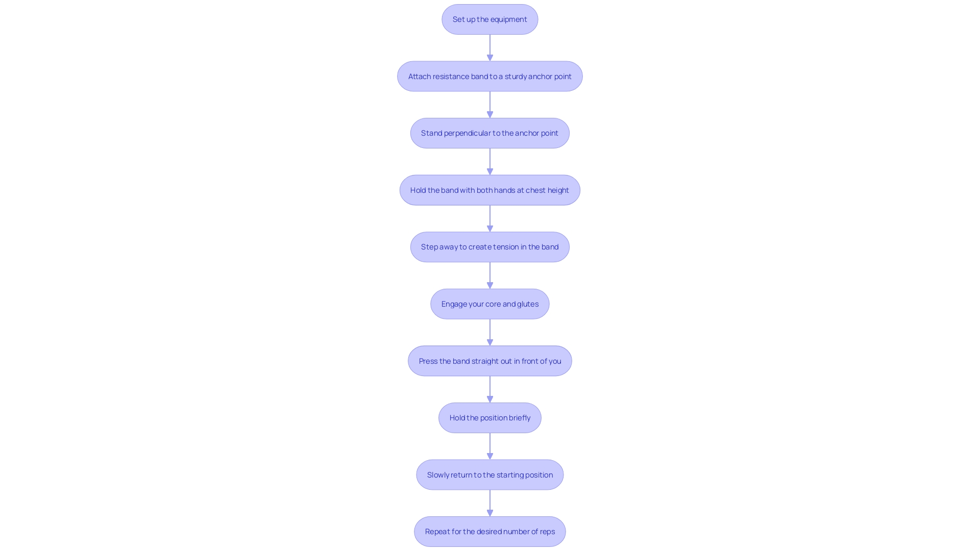
Task: Click the 'Attach resistance band' step node
Action: [489, 76]
